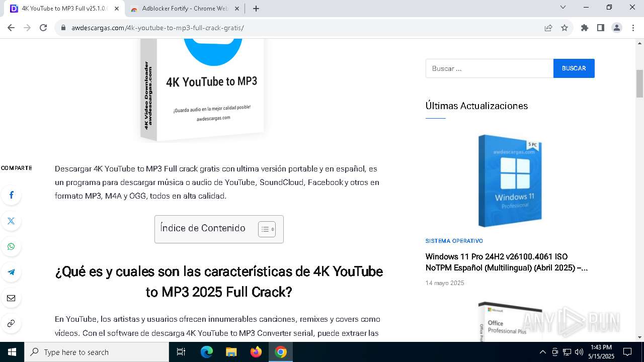Launch Firefox from the taskbar
The width and height of the screenshot is (644, 362).
(x=256, y=352)
